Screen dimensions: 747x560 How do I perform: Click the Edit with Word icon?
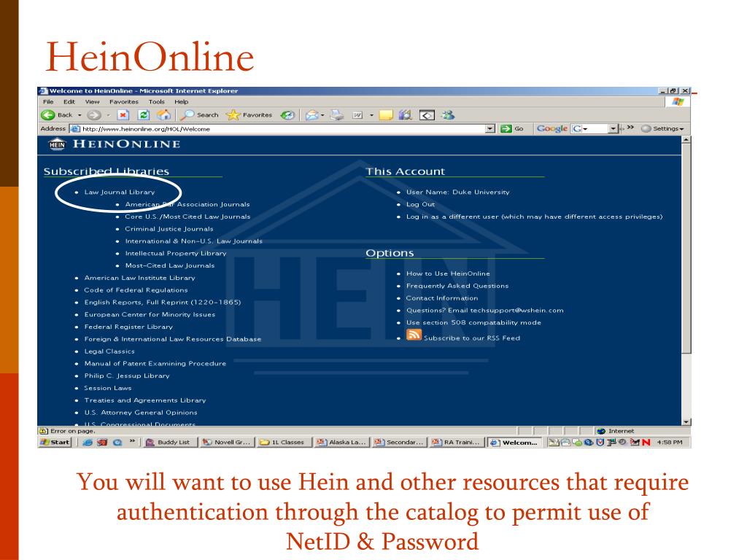pos(357,114)
